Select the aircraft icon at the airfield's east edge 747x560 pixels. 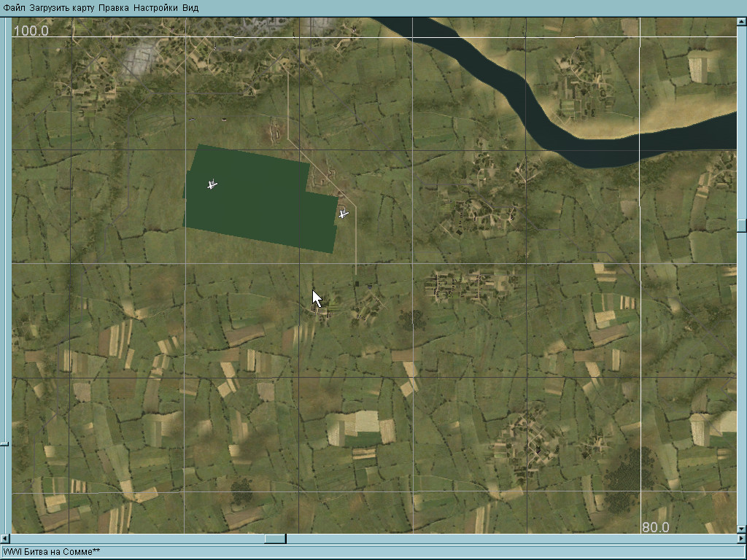coord(344,214)
